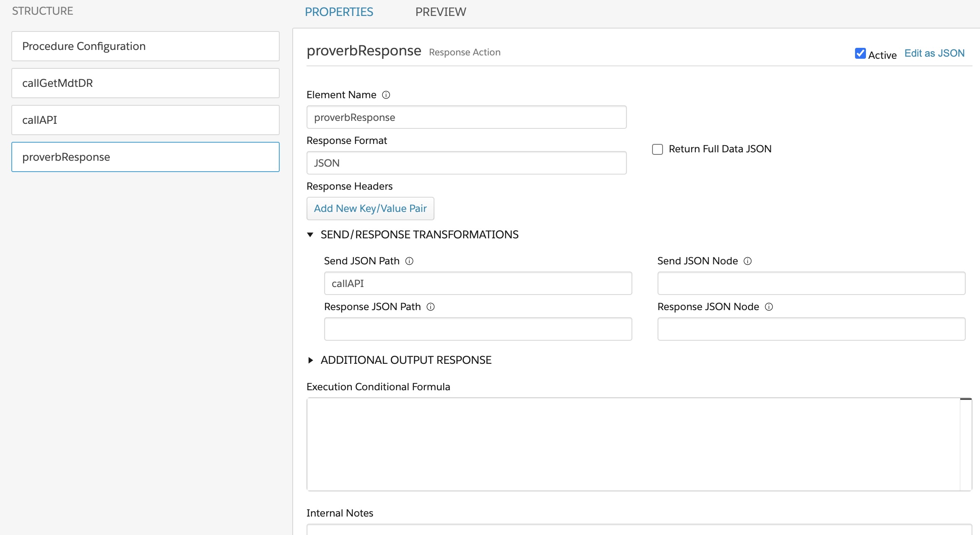
Task: Focus the Element Name input field
Action: coord(466,117)
